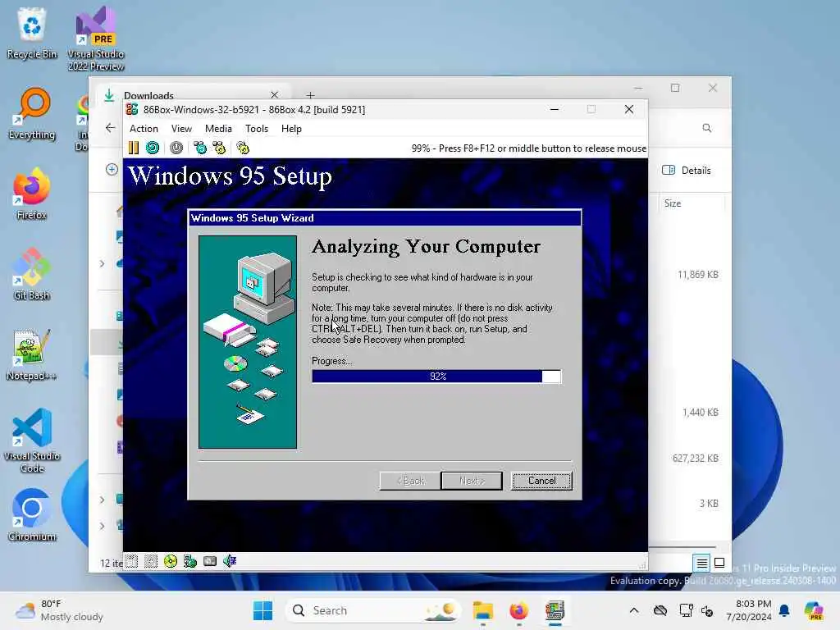Open the Chromium desktop shortcut
The width and height of the screenshot is (840, 630).
32,516
